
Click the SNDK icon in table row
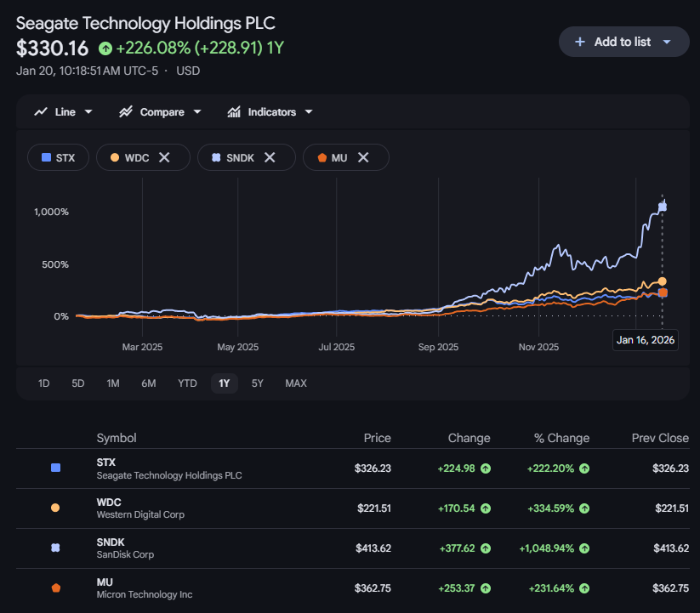[55, 548]
